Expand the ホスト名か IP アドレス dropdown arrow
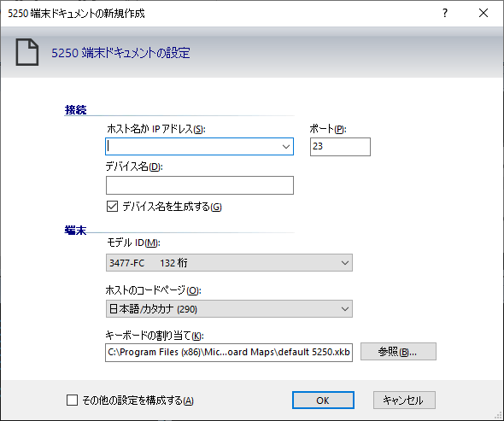504x421 pixels. (x=286, y=147)
